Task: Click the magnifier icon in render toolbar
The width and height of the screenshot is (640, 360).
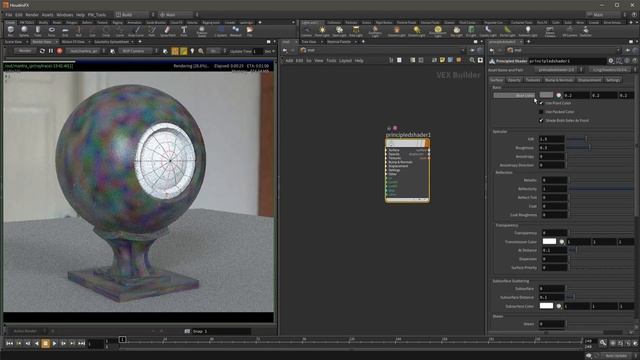Action: (x=201, y=51)
